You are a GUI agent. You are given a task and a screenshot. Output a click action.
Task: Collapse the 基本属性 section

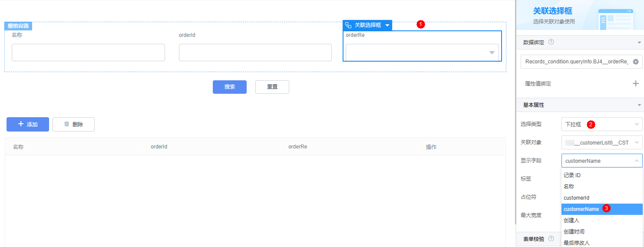pyautogui.click(x=639, y=105)
